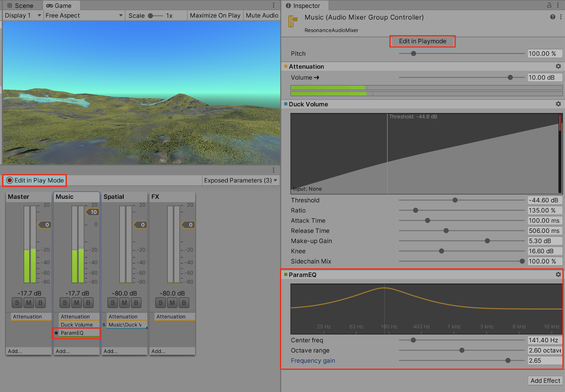This screenshot has width=565, height=392.
Task: Click the ParamEQ gear settings icon
Action: (558, 274)
